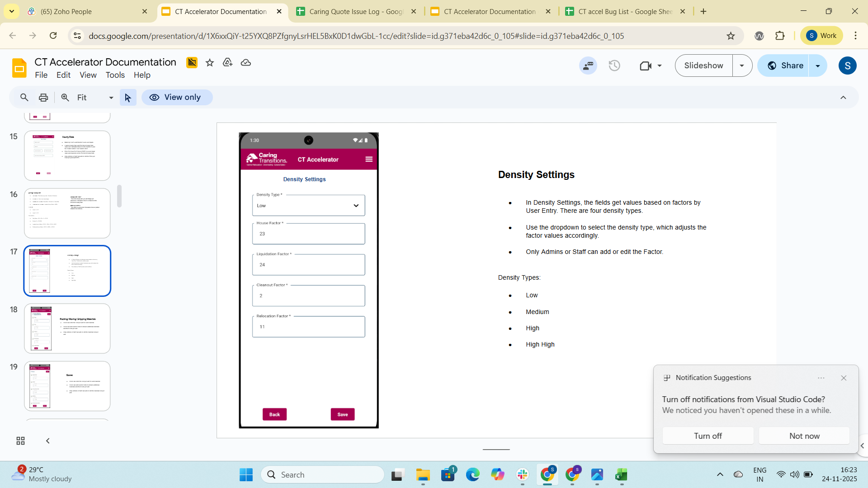Collapse the filmstrip panel arrow

pos(47,441)
